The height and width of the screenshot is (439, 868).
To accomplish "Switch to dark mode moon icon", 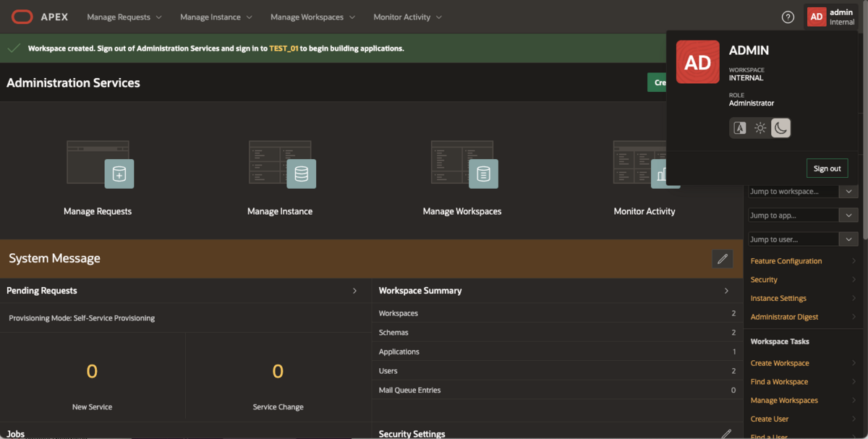I will [780, 128].
